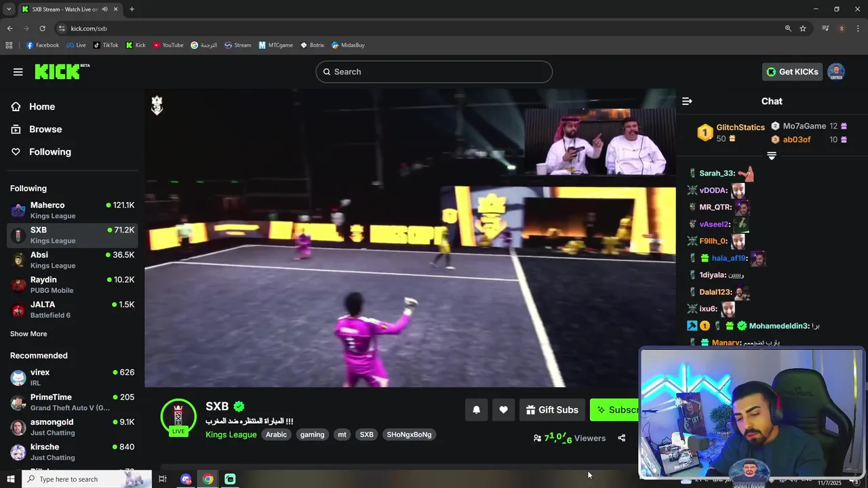
Task: Click the Get KICKs button
Action: 792,72
